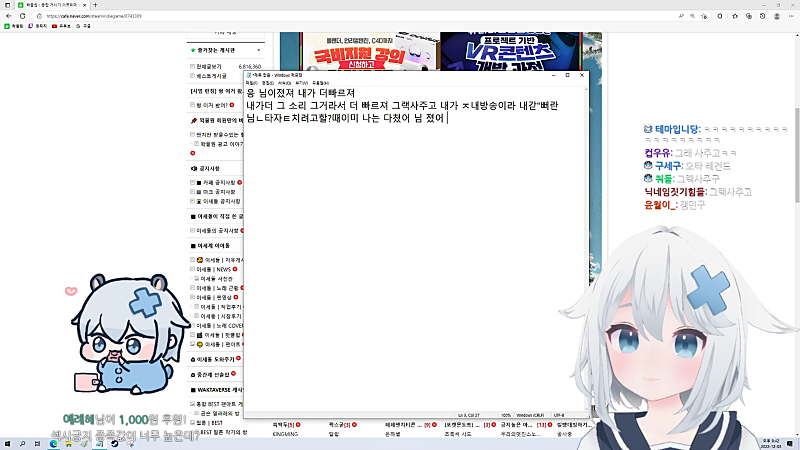The image size is (800, 450).
Task: Open the 이세돌 도와주기 section
Action: click(215, 359)
